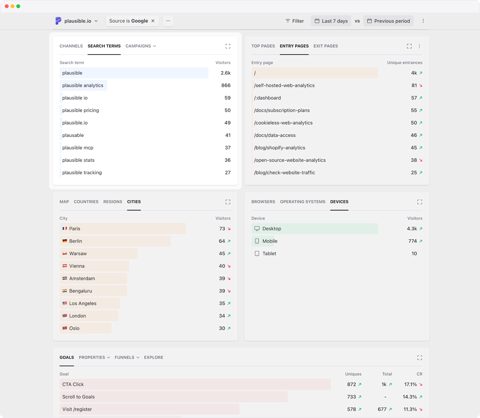Filter by Bengaluru city row
This screenshot has height=418, width=480.
point(145,291)
